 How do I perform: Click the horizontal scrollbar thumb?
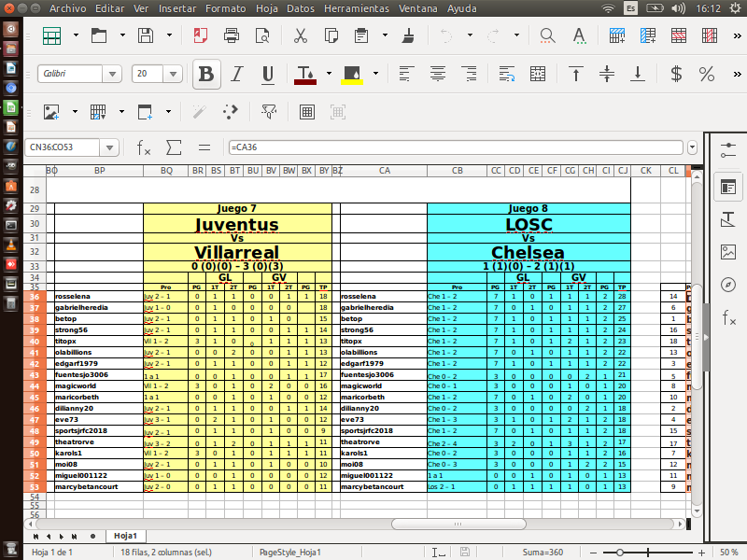coord(458,524)
